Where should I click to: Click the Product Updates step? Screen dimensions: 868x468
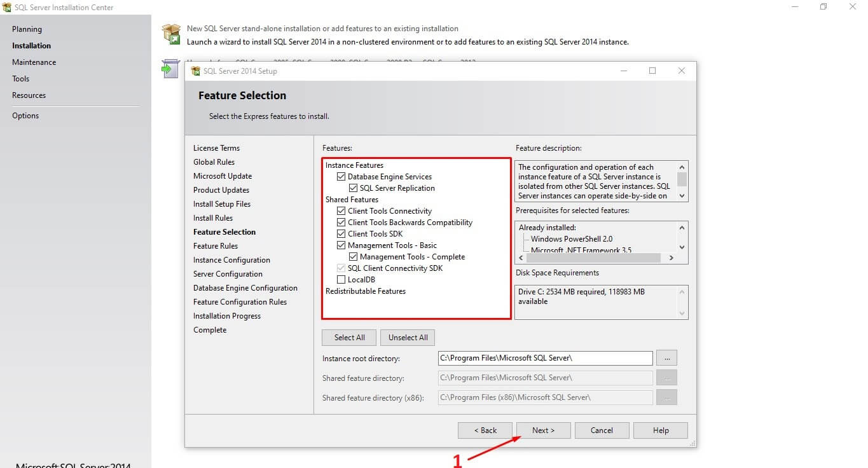pyautogui.click(x=221, y=190)
